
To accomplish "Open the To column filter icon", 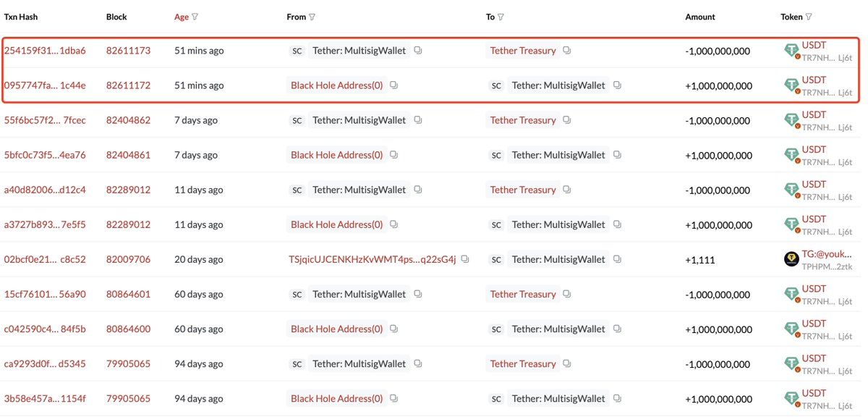I will [x=501, y=17].
